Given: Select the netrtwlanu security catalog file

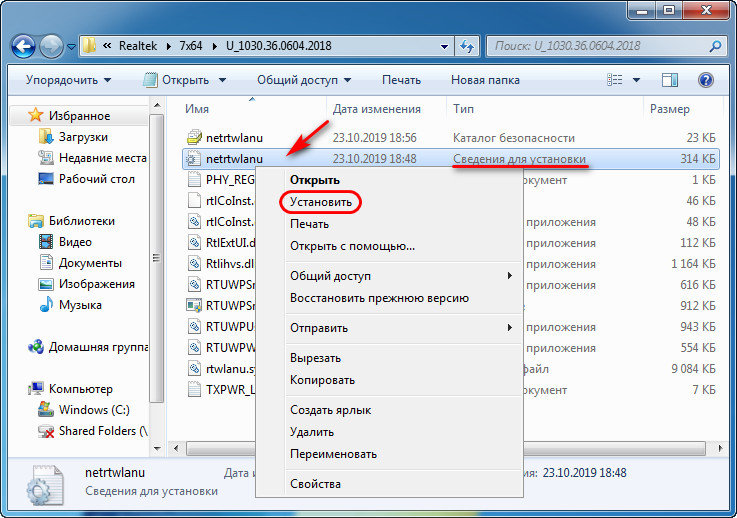Looking at the screenshot, I should [234, 138].
